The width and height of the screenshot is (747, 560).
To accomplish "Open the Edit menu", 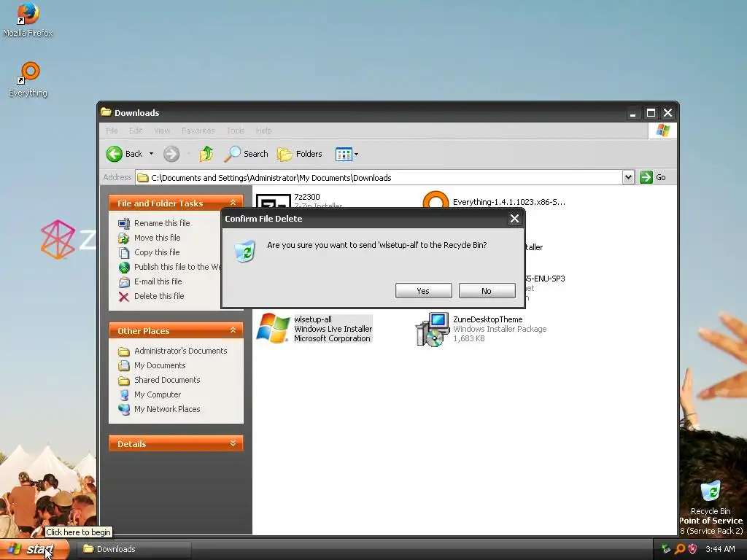I will [x=136, y=131].
